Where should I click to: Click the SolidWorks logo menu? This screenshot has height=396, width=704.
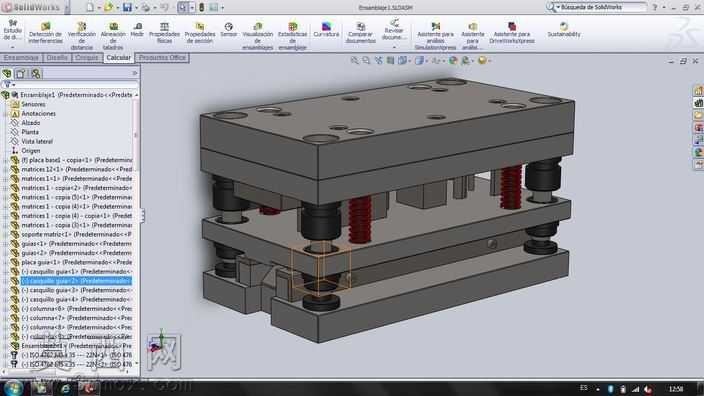[31, 8]
